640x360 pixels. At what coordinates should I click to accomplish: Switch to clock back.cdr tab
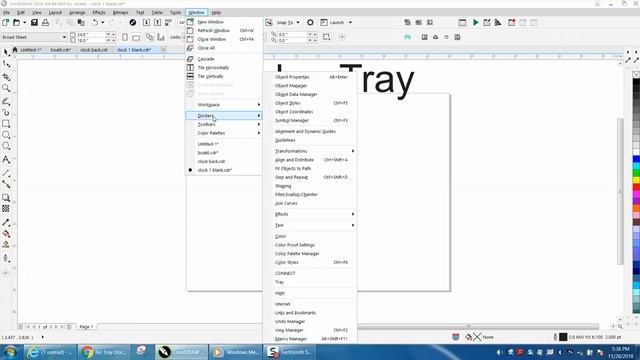[x=94, y=50]
